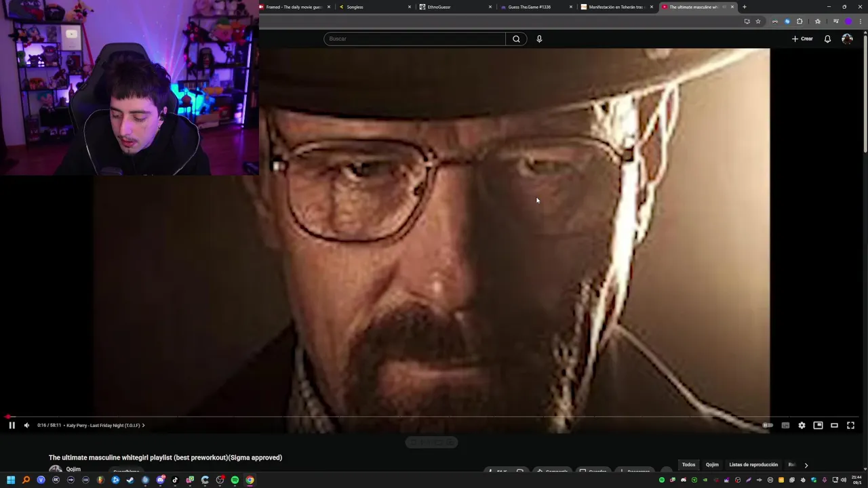Click the video title text
Screen dimensions: 868x488
165,457
